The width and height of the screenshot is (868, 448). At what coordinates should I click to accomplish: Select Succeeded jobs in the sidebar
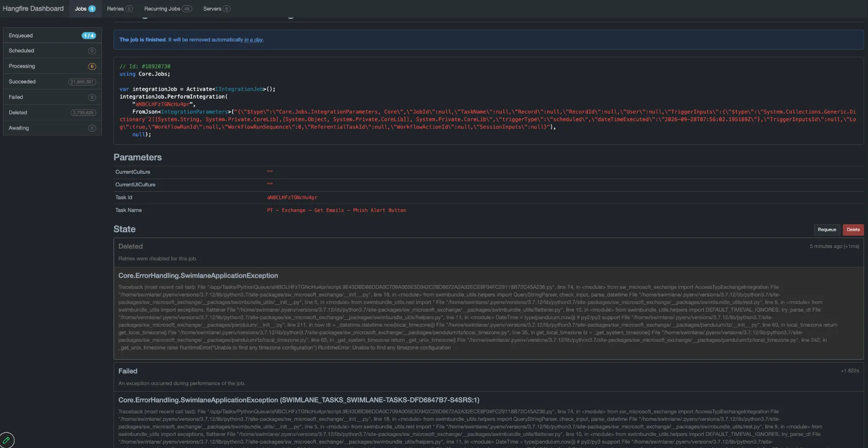click(52, 82)
